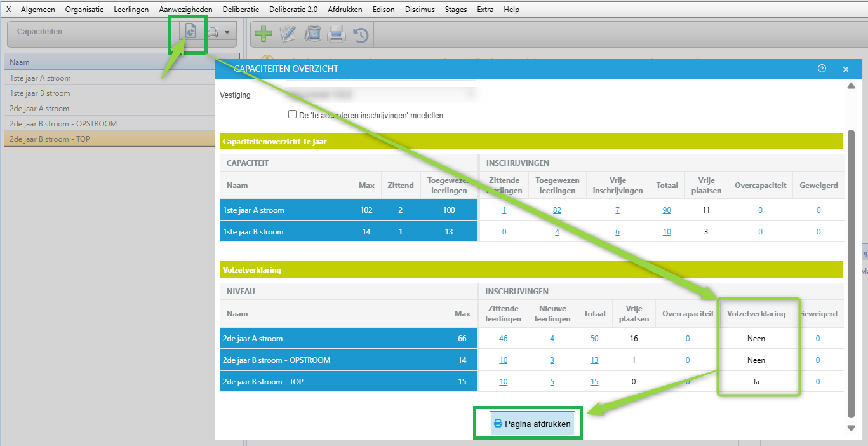868x446 pixels.
Task: Click the help question mark icon in dialog
Action: point(822,69)
